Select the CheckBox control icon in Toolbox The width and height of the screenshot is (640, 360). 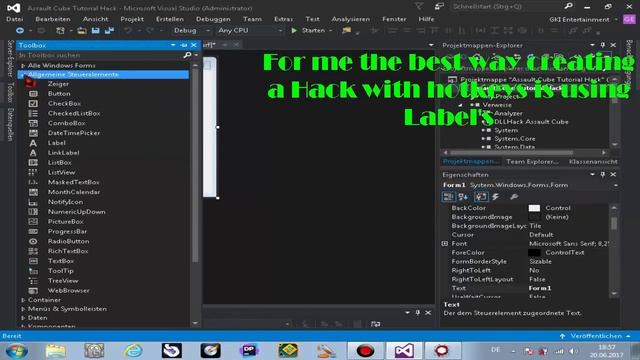pyautogui.click(x=33, y=104)
